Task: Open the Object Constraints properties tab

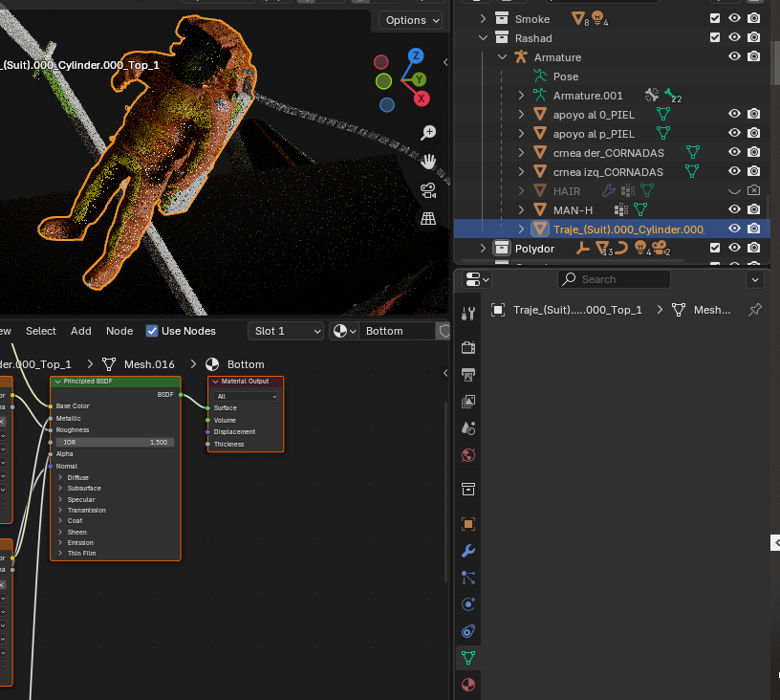Action: pos(468,631)
